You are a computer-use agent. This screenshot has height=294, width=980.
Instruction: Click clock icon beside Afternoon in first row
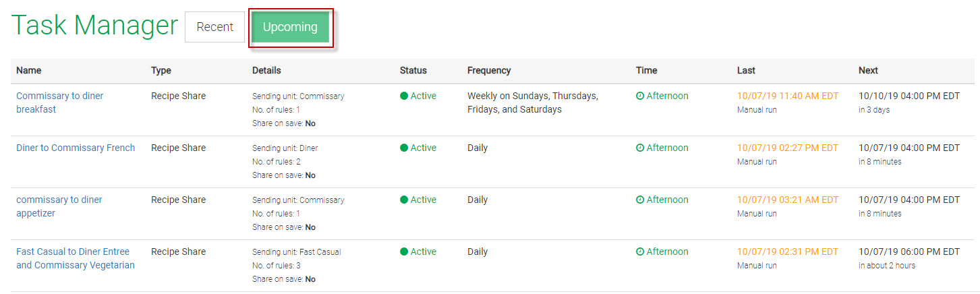pyautogui.click(x=640, y=96)
